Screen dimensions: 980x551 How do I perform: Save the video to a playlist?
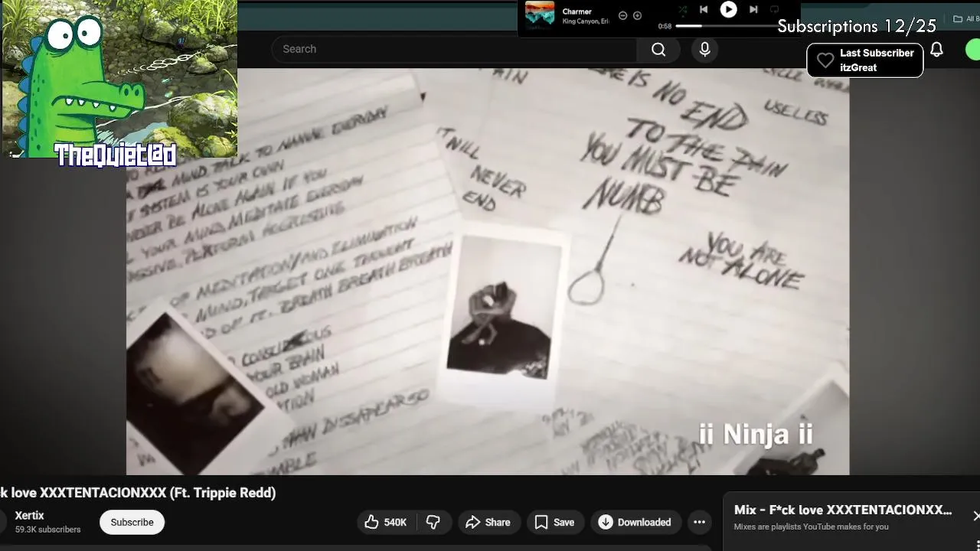(x=554, y=522)
